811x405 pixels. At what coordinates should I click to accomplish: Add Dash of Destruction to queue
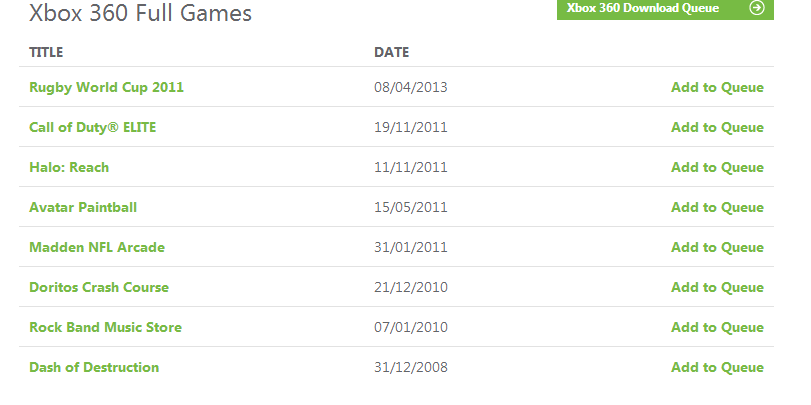pos(717,367)
